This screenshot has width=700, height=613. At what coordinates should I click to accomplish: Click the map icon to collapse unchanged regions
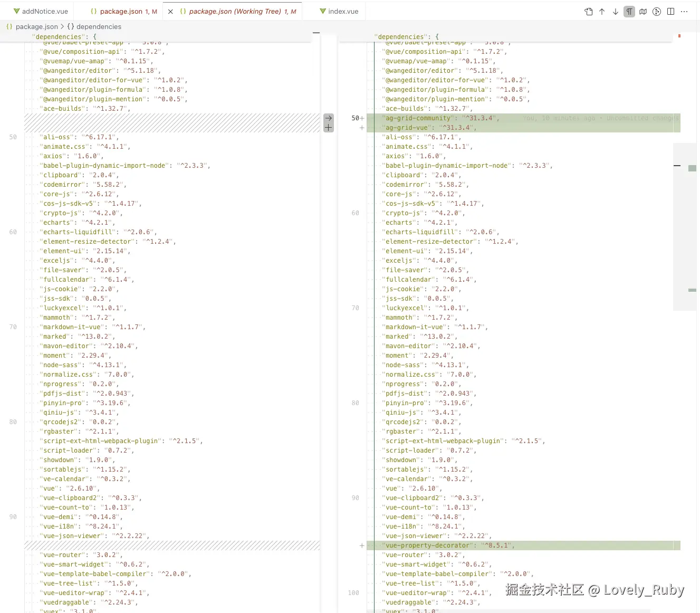tap(643, 12)
